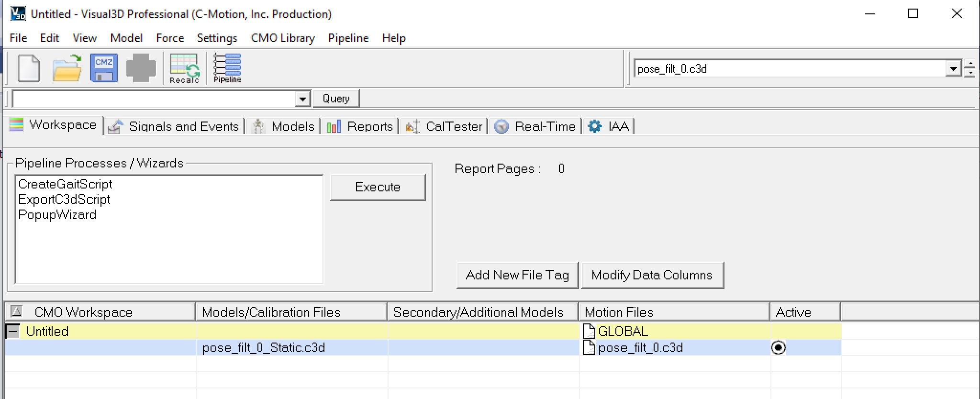
Task: Switch to the IAA tab
Action: click(608, 126)
